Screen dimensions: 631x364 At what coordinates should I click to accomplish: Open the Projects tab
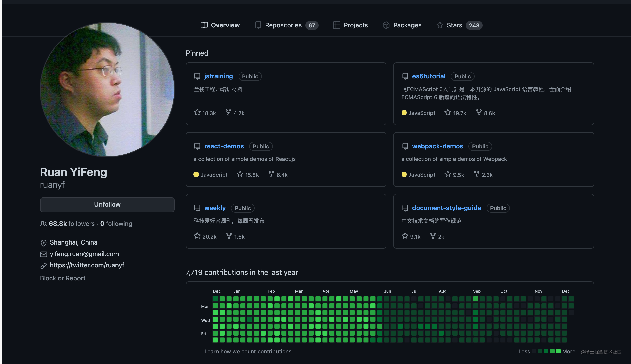point(350,25)
